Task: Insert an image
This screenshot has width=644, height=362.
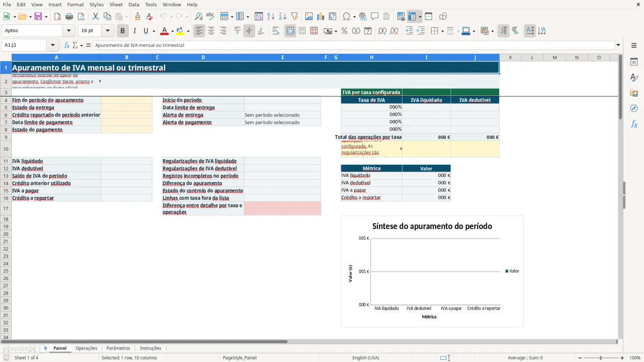Action: 309,17
